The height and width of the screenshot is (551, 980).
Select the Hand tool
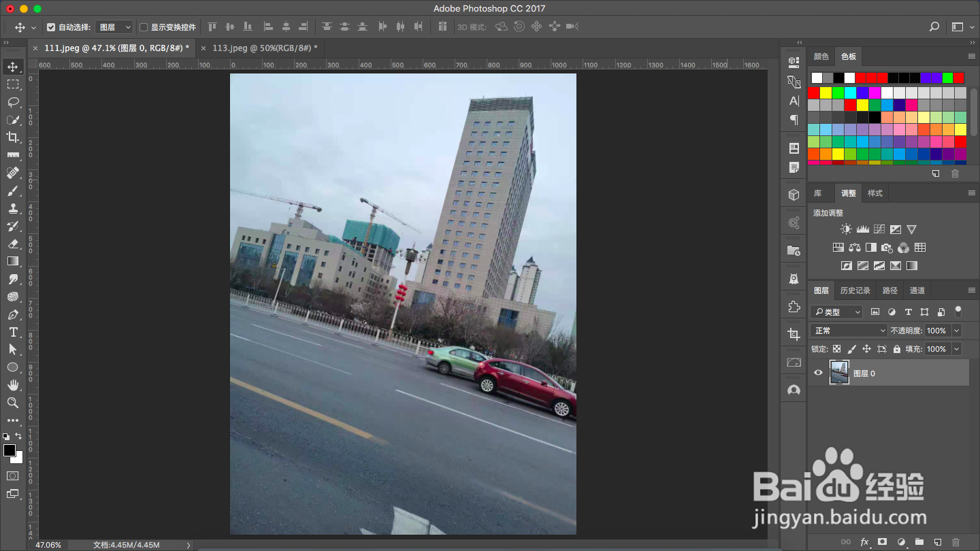(13, 385)
